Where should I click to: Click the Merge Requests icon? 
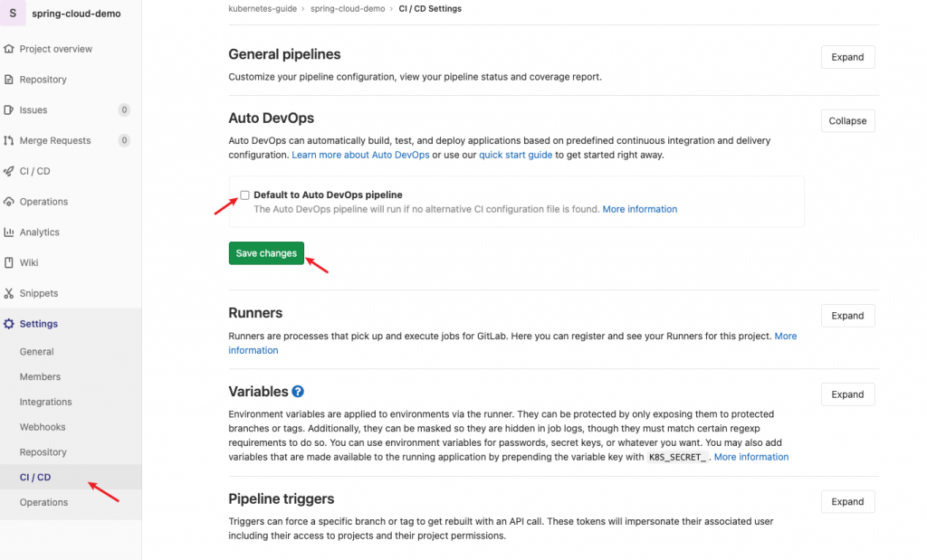coord(9,140)
